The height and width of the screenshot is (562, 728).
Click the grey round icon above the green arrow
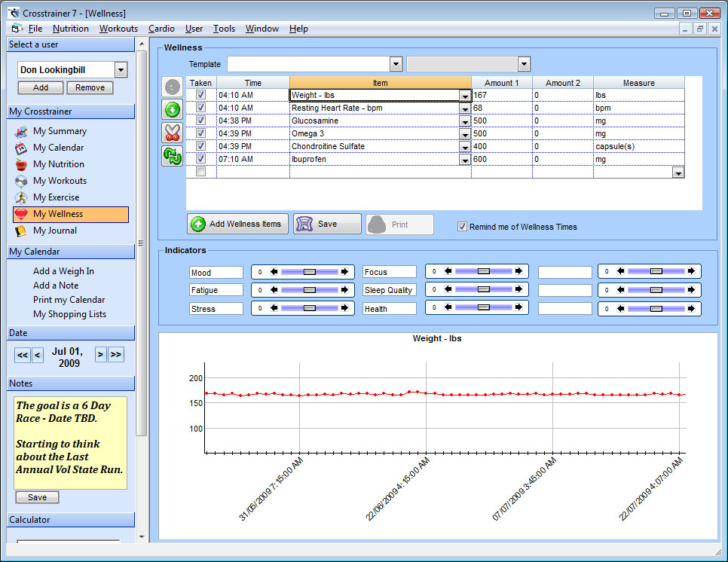(173, 87)
